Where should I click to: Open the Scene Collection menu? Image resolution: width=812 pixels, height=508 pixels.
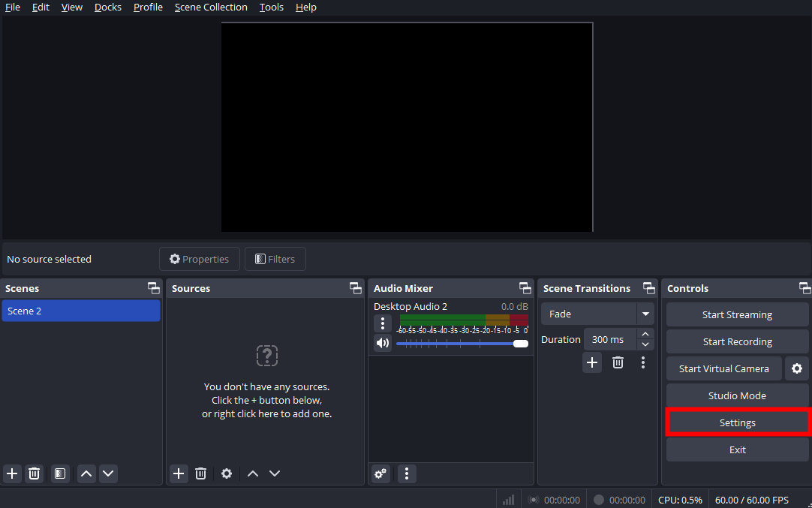211,8
